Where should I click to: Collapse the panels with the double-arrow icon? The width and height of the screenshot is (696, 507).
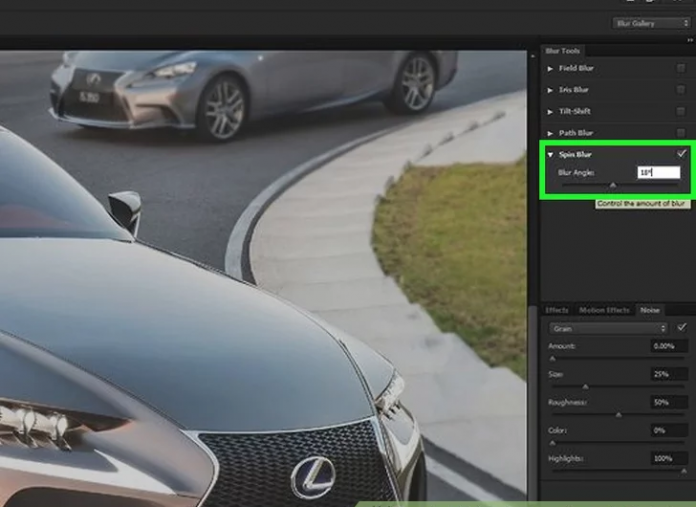point(689,39)
